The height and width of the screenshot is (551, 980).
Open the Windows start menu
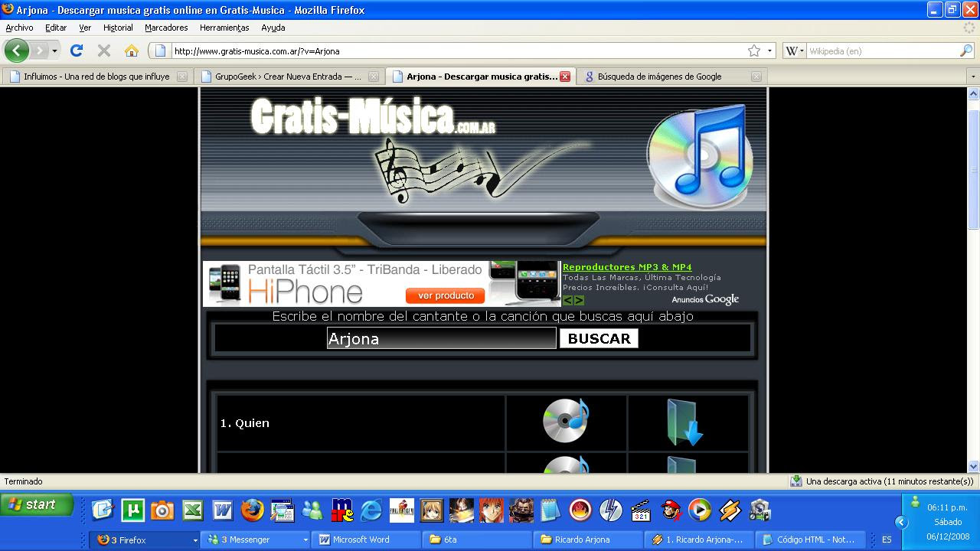[x=37, y=505]
